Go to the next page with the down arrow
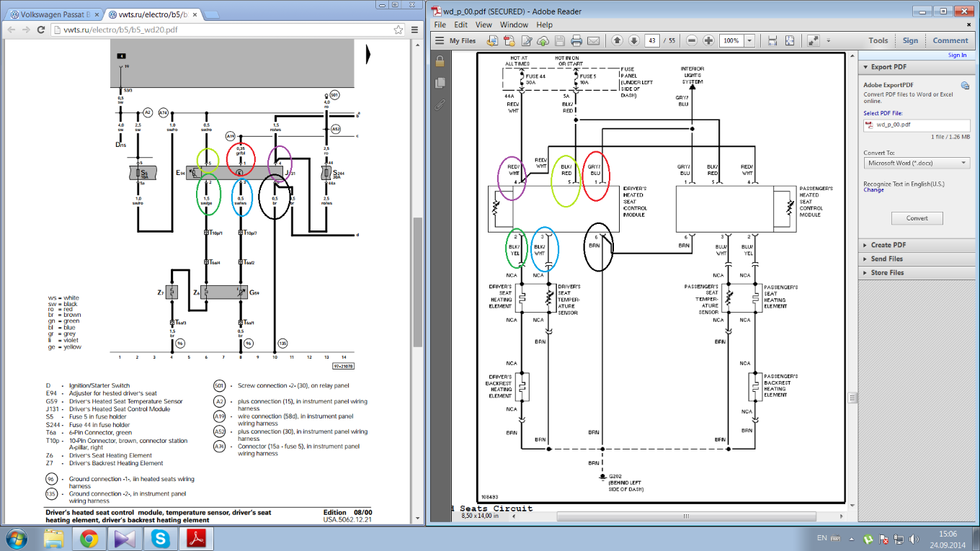The height and width of the screenshot is (551, 980). pos(634,41)
